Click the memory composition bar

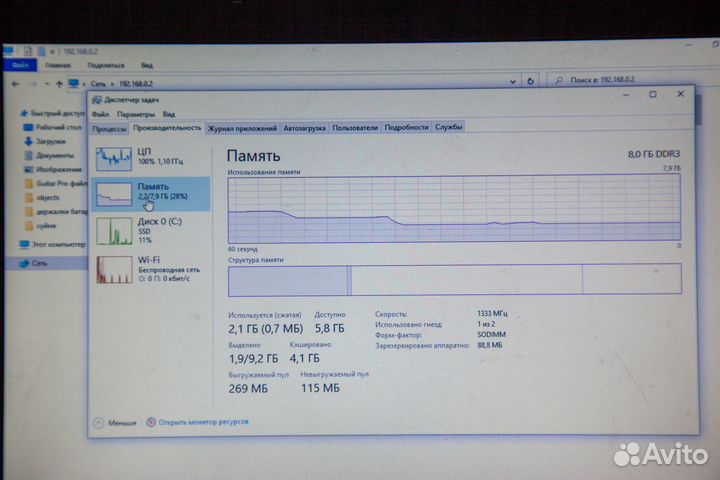(455, 280)
